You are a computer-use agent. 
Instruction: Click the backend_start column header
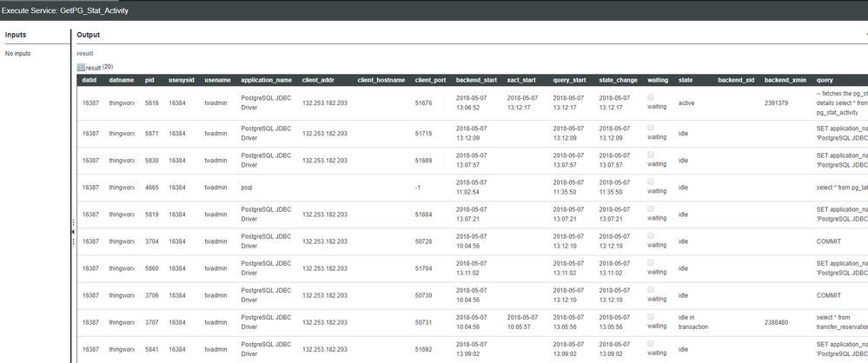point(476,80)
